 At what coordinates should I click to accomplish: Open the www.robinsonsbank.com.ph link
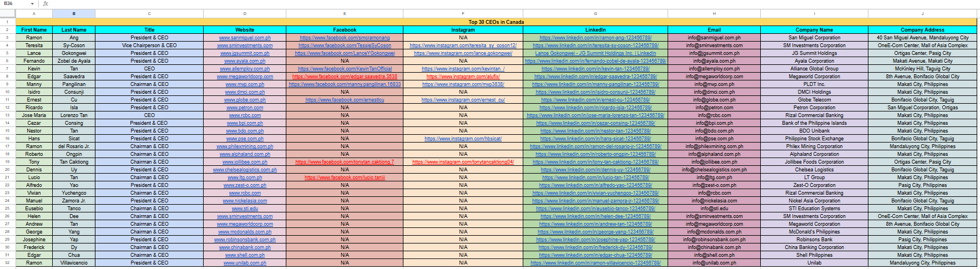point(245,240)
